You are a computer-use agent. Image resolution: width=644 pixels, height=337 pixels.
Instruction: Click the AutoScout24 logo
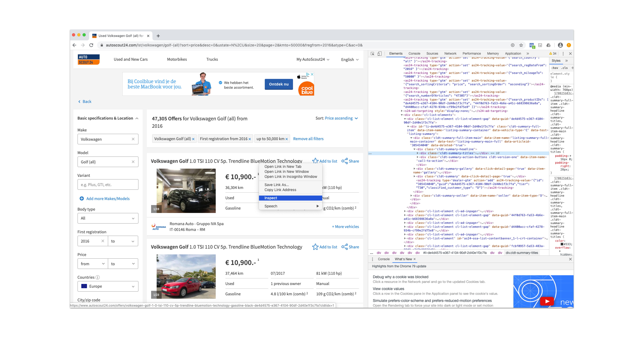coord(88,59)
